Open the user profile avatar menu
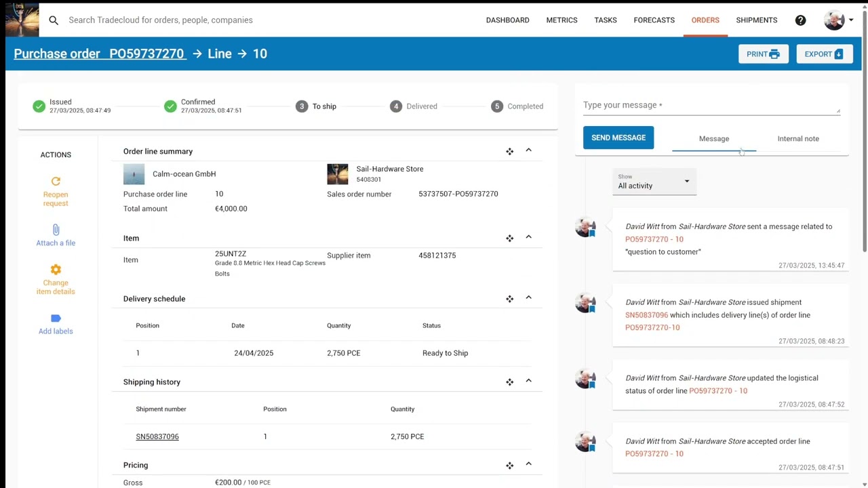Viewport: 868px width, 488px height. (839, 20)
